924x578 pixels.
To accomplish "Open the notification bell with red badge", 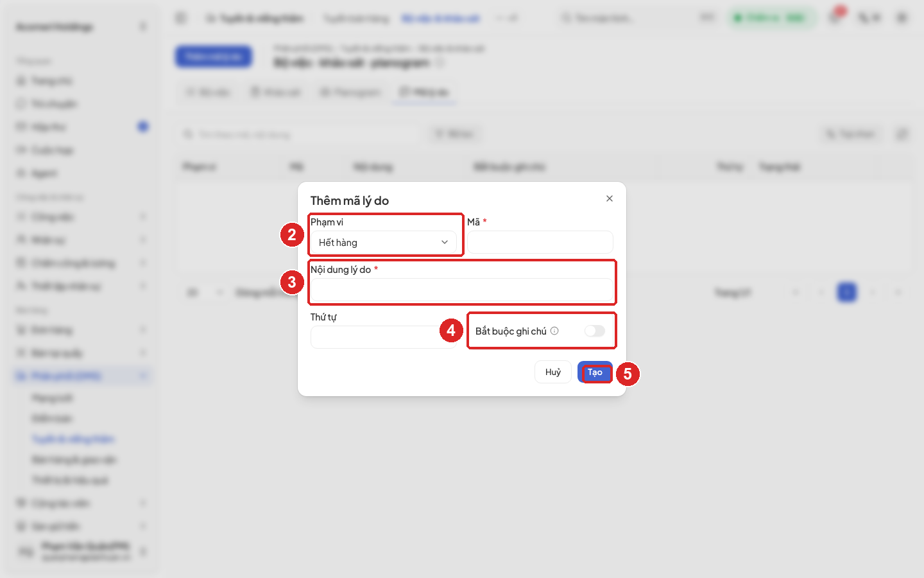I will pyautogui.click(x=835, y=17).
